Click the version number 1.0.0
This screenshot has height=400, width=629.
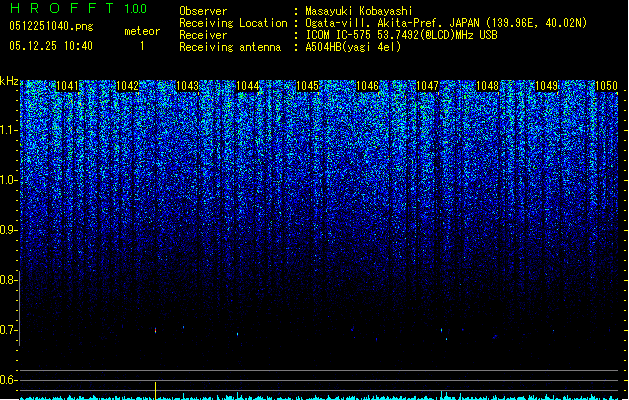[x=135, y=8]
